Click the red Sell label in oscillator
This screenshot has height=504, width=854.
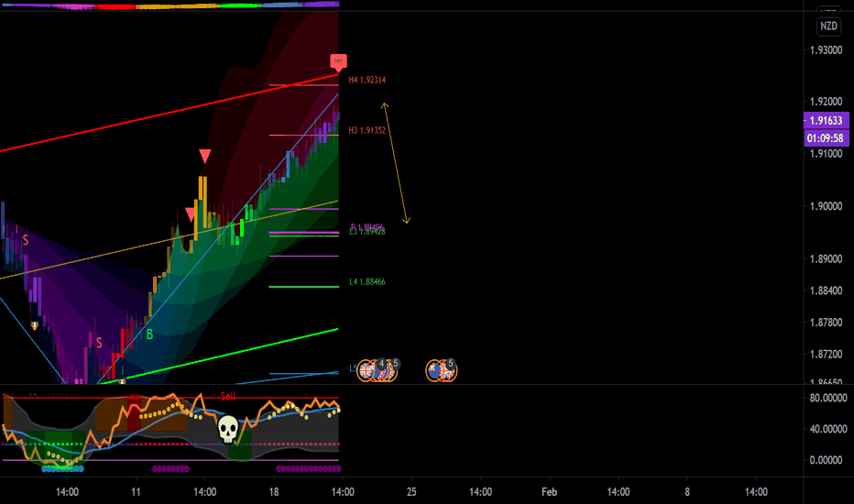[228, 396]
